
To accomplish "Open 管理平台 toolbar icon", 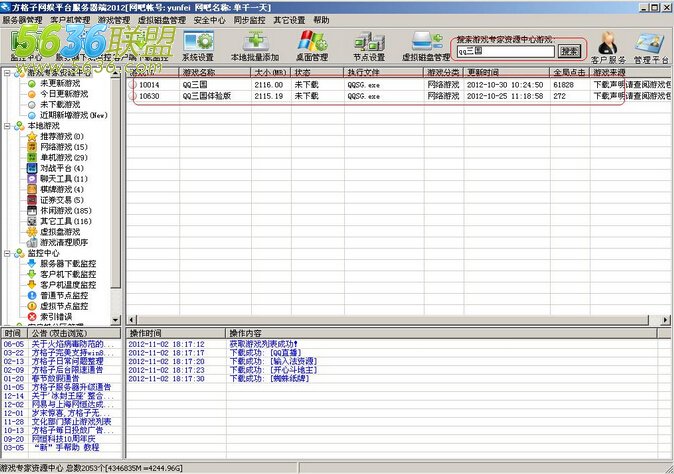I will pyautogui.click(x=651, y=47).
